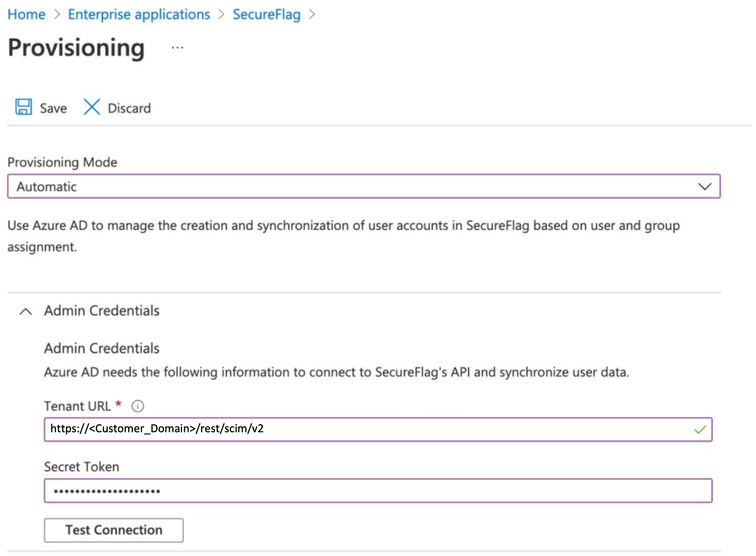Click the green checkmark in Tenant URL field
756x556 pixels.
tap(700, 430)
